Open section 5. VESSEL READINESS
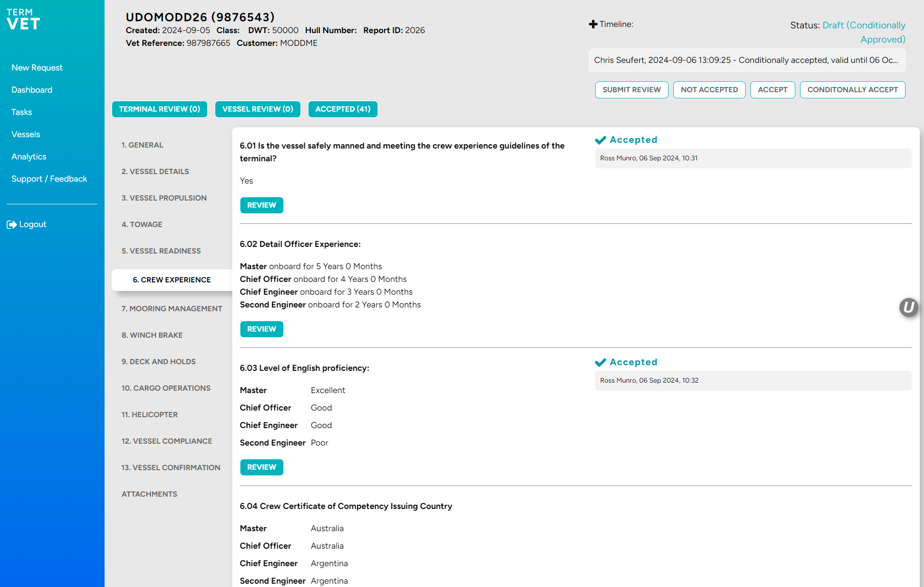 (x=161, y=251)
